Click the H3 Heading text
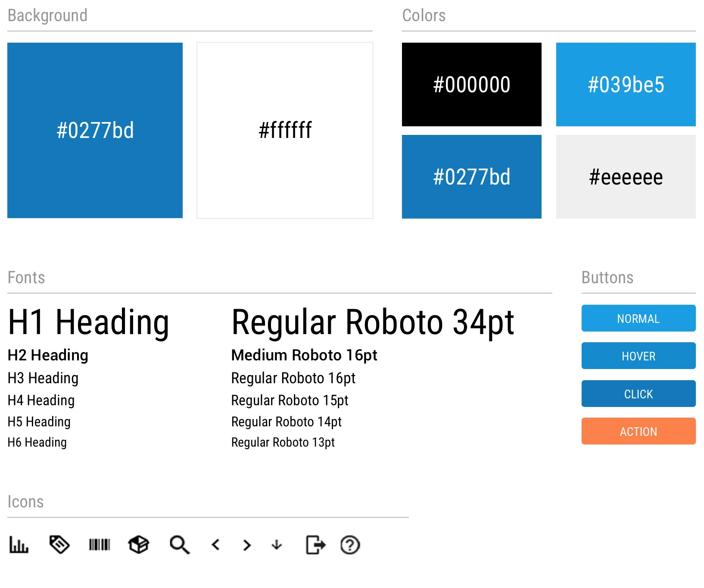The image size is (704, 588). coord(43,378)
